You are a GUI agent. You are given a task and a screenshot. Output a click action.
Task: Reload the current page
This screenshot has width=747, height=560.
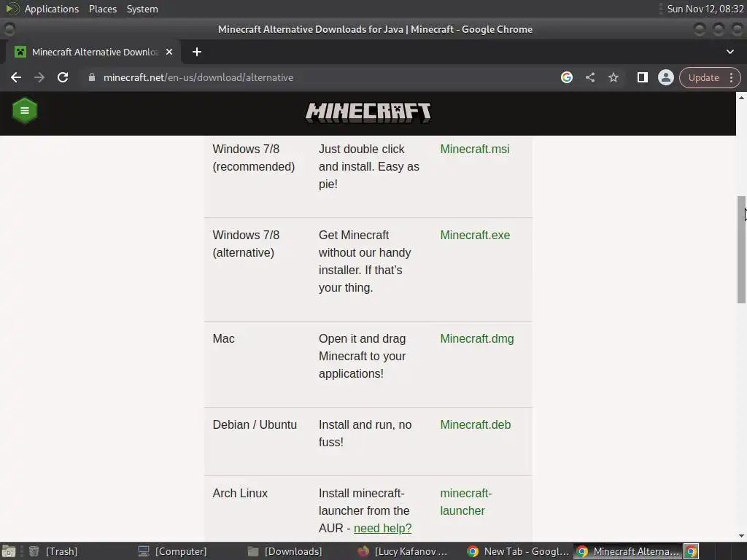[x=63, y=77]
